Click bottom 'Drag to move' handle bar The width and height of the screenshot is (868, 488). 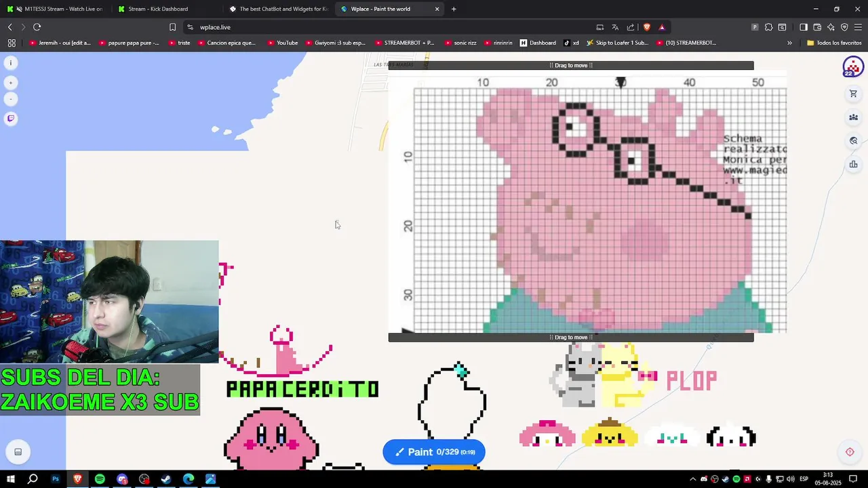tap(571, 337)
